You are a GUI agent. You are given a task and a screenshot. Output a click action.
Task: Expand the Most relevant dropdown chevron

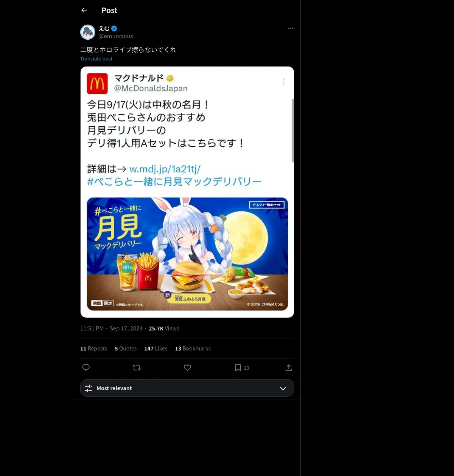tap(283, 388)
